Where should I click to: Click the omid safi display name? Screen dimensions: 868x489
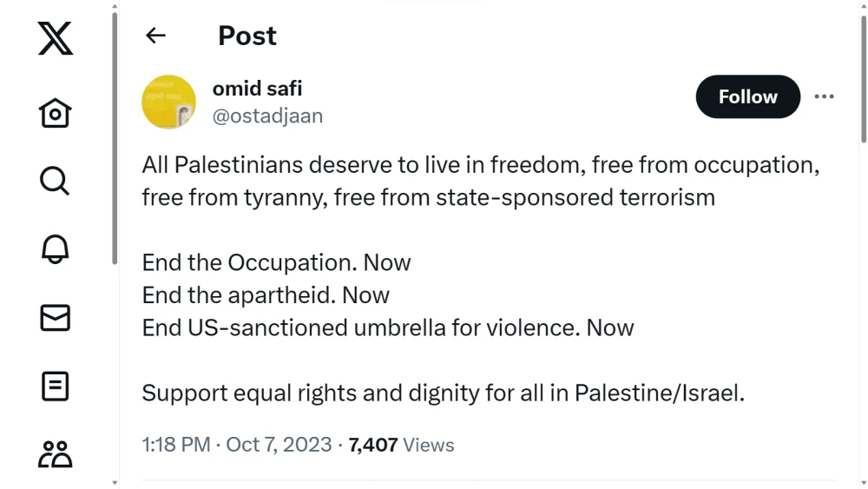(257, 89)
